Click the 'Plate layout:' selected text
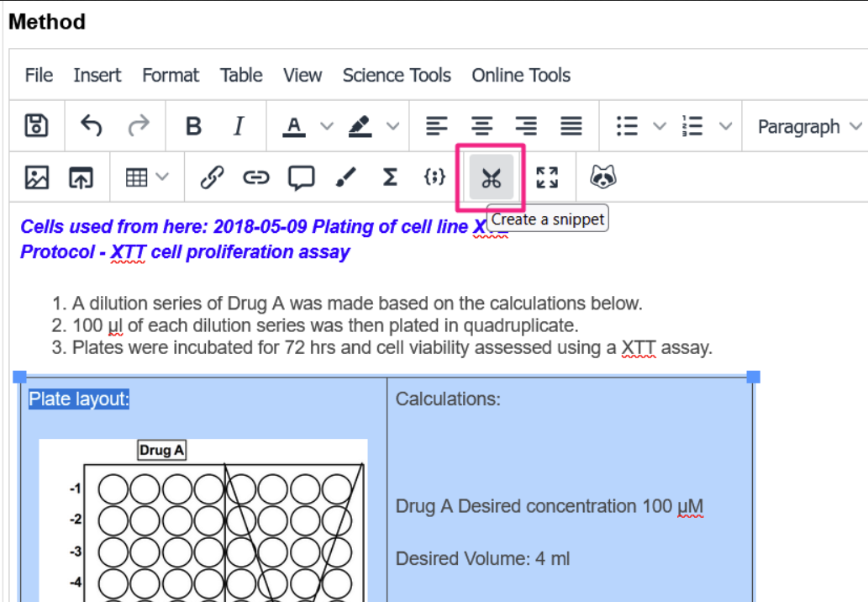The image size is (868, 602). pyautogui.click(x=79, y=399)
